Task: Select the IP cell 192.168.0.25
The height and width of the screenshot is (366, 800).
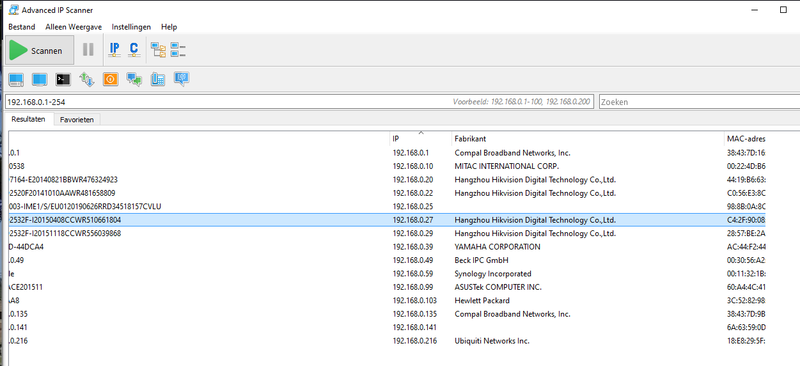Action: (413, 206)
